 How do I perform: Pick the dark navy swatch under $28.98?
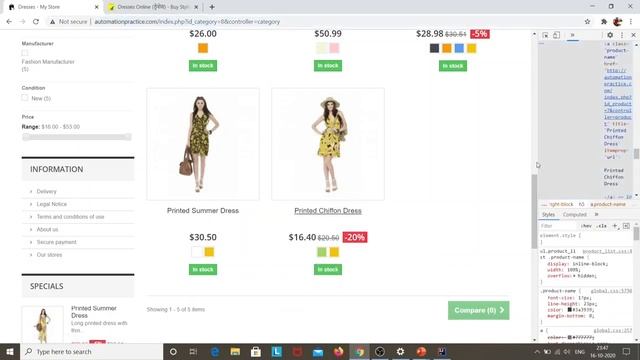(x=434, y=48)
